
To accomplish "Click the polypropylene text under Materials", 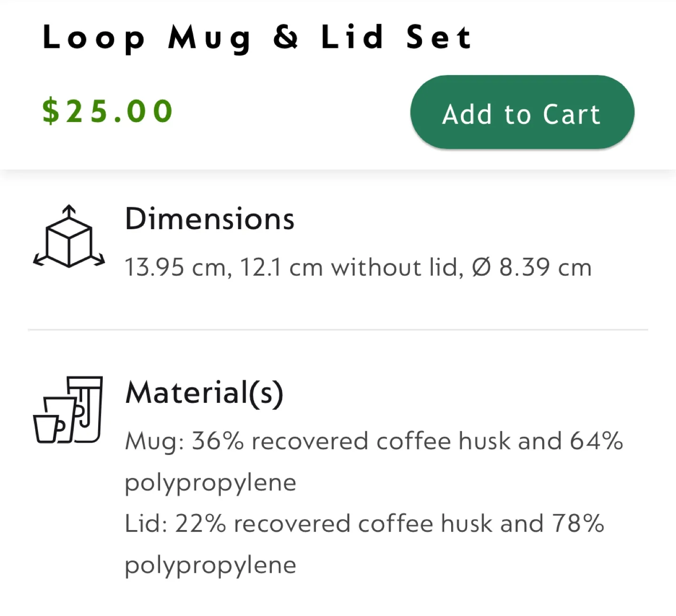I will pos(210,482).
